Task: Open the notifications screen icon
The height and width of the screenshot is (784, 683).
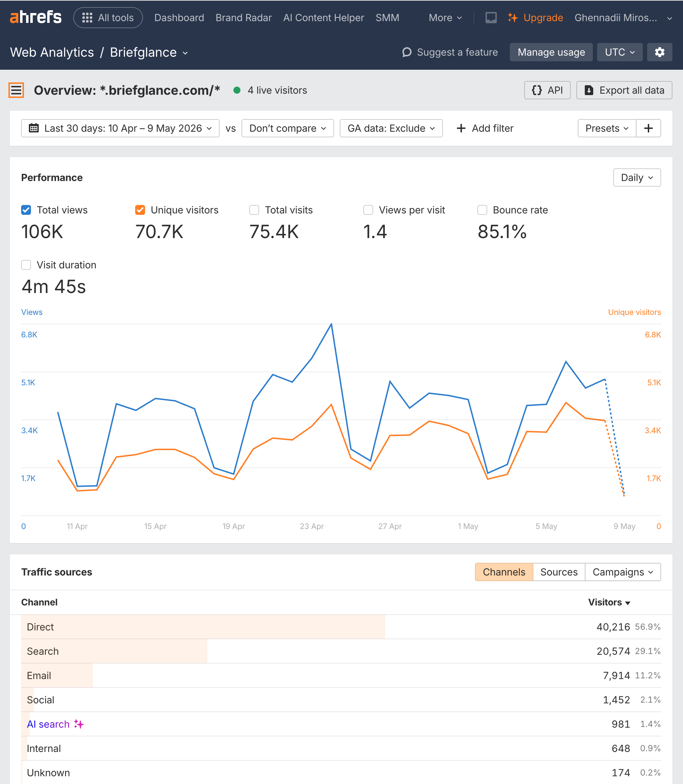Action: click(491, 18)
